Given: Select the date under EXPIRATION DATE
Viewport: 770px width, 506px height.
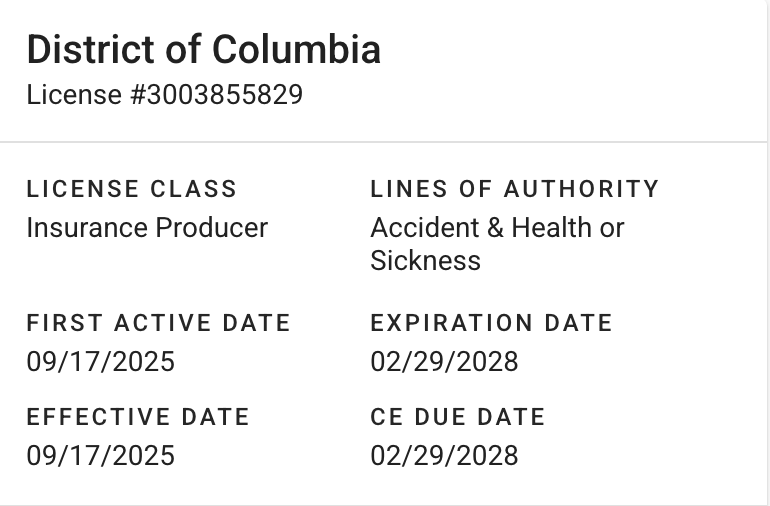Looking at the screenshot, I should 444,361.
